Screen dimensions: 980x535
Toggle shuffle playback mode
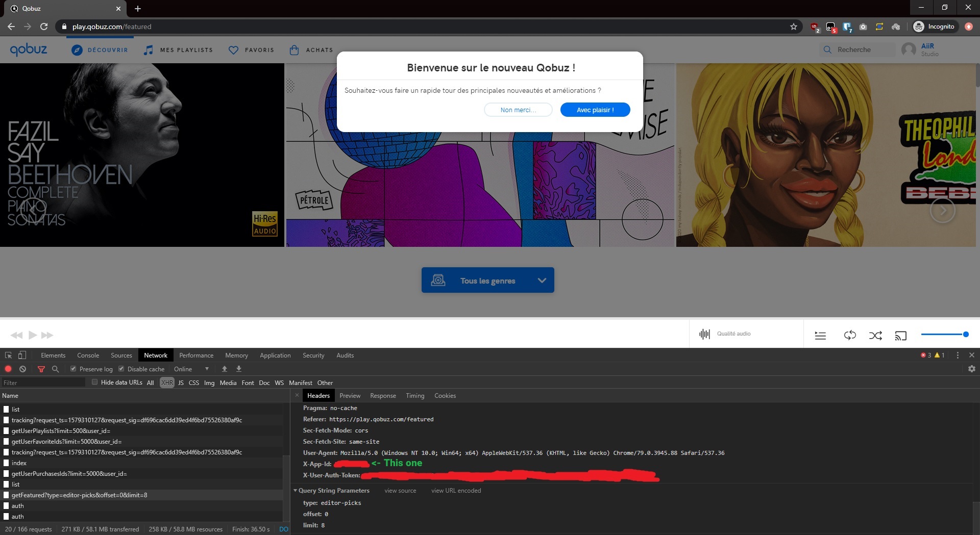[x=876, y=335]
